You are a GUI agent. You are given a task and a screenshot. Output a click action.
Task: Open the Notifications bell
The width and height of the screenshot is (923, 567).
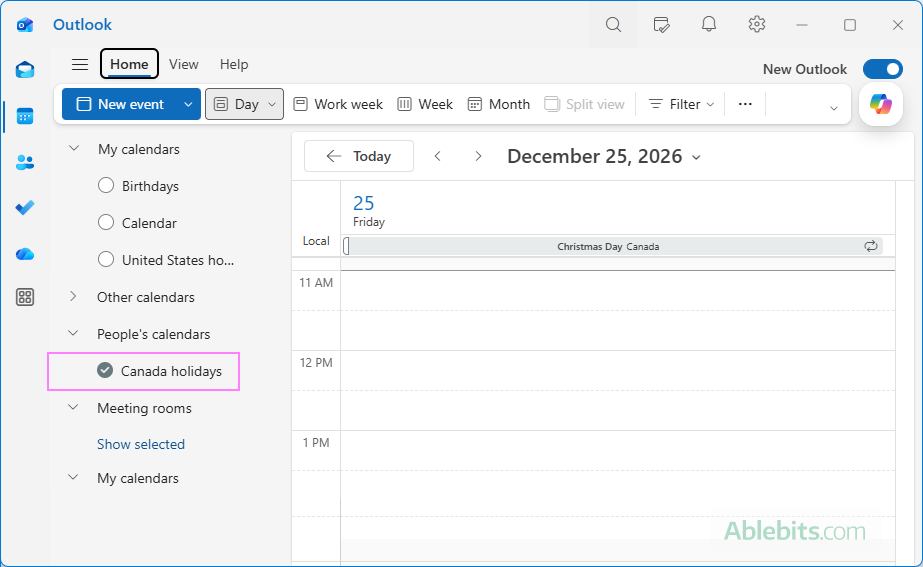(709, 25)
